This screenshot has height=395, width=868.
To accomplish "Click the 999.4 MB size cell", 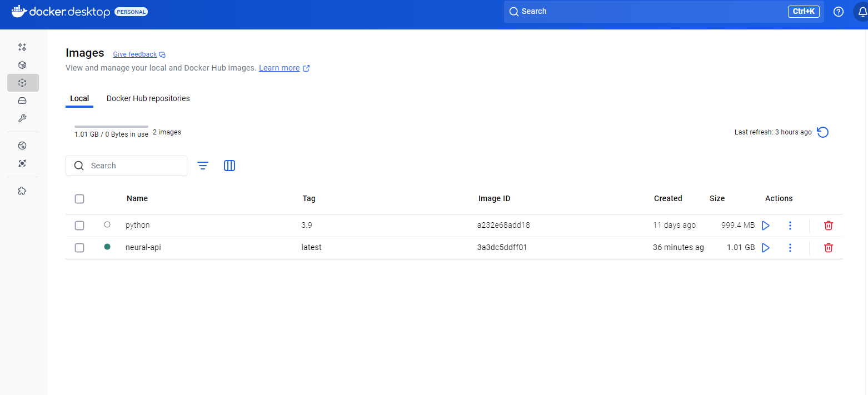I will [738, 225].
